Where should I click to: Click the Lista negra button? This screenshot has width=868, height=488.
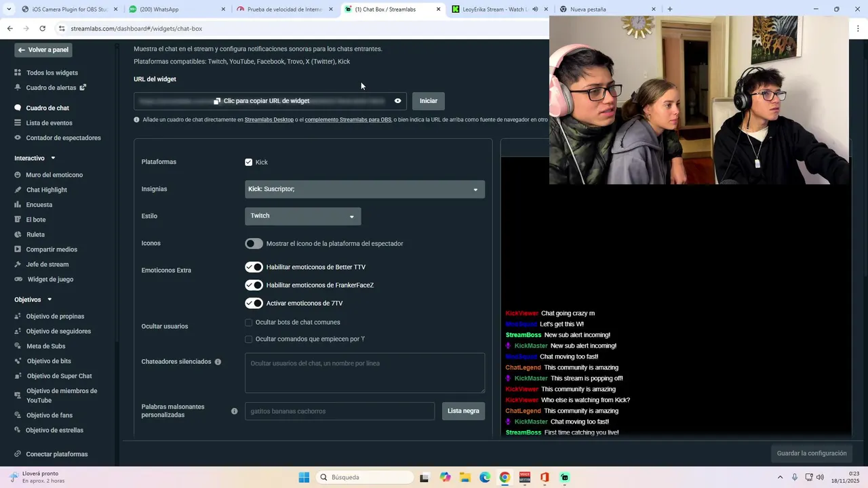pos(463,411)
